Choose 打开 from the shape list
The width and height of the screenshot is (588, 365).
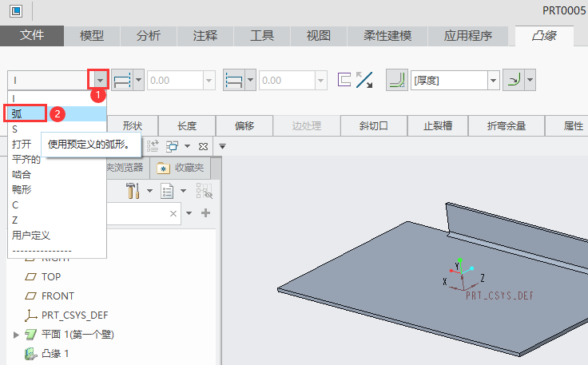22,145
